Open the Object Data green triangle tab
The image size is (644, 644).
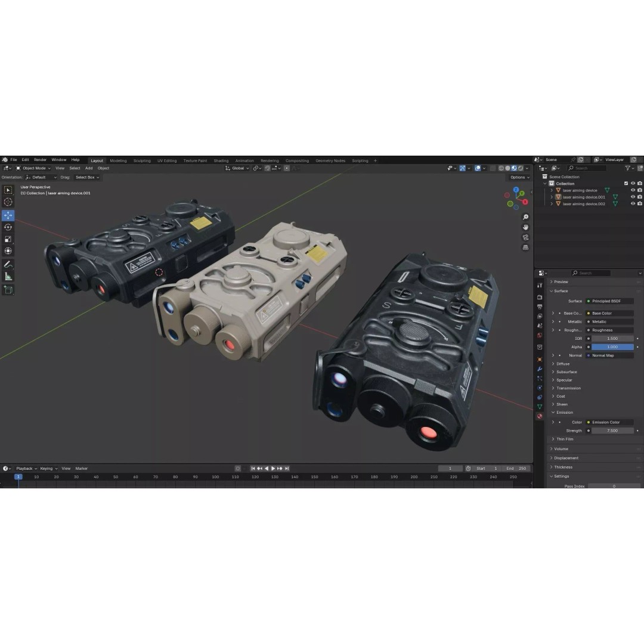pyautogui.click(x=540, y=407)
